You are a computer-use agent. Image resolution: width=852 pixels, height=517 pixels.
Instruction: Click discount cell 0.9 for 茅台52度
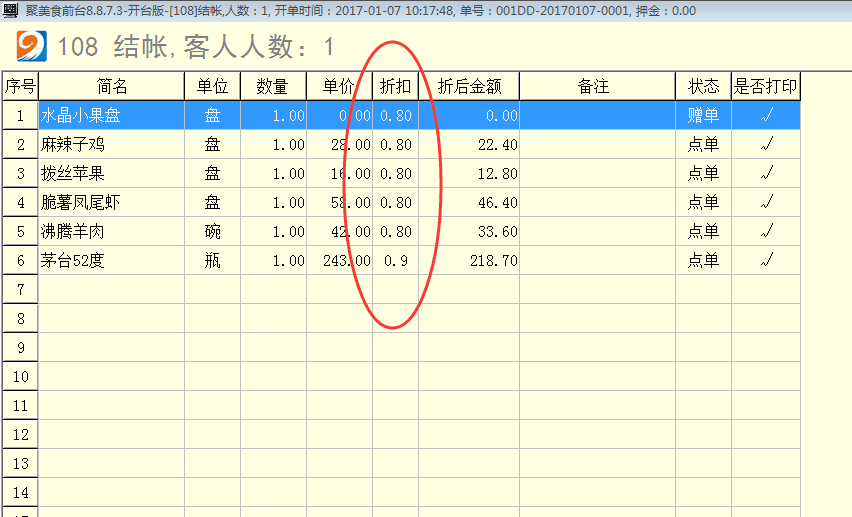click(395, 261)
